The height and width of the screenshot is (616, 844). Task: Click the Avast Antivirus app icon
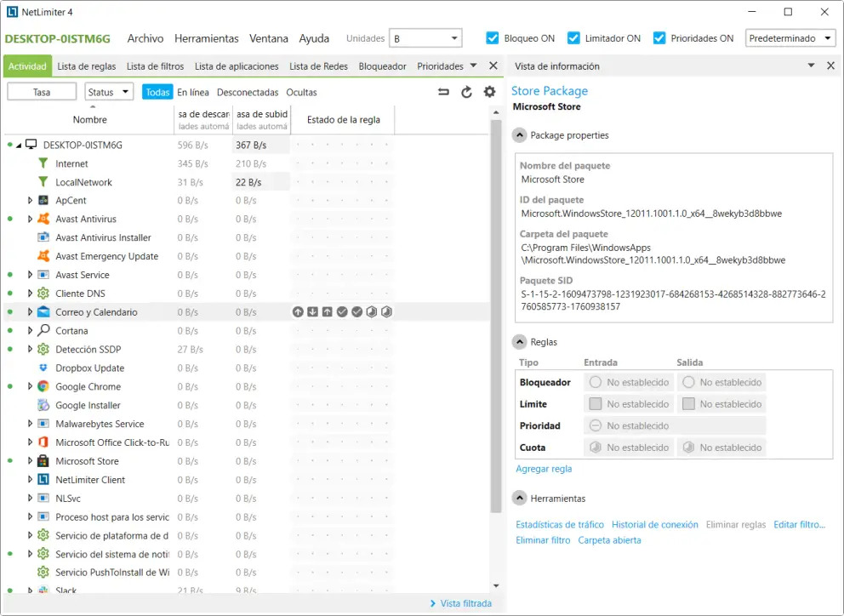point(43,219)
